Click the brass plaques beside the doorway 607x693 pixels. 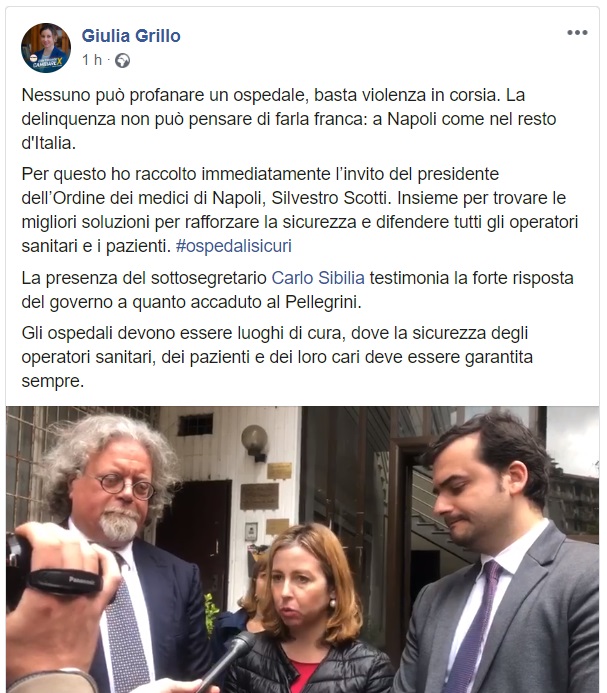tap(265, 497)
